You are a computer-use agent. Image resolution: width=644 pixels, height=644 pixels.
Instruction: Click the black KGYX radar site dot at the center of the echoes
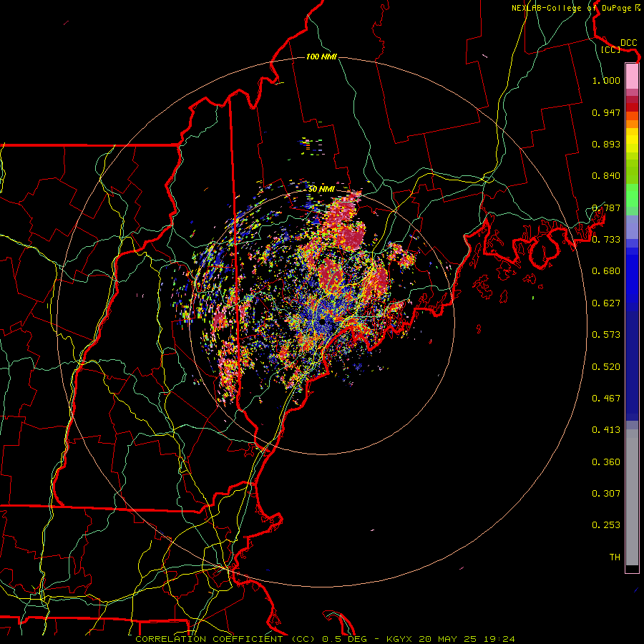(x=323, y=323)
